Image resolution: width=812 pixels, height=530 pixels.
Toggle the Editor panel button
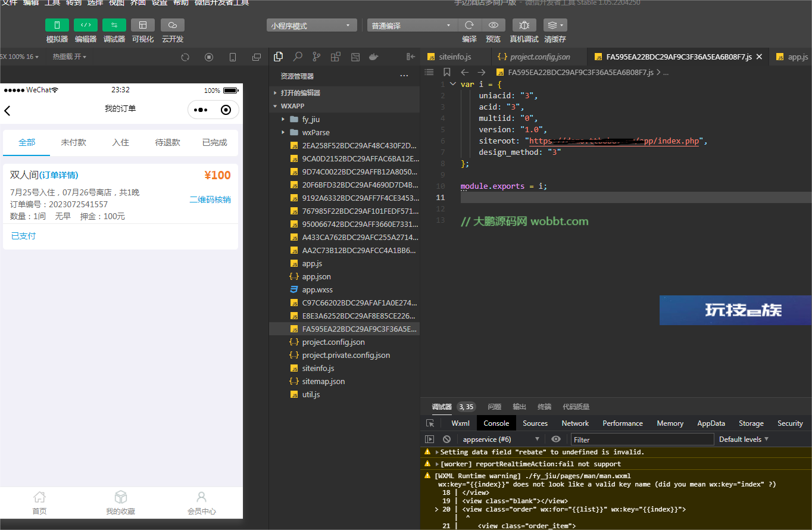point(86,25)
